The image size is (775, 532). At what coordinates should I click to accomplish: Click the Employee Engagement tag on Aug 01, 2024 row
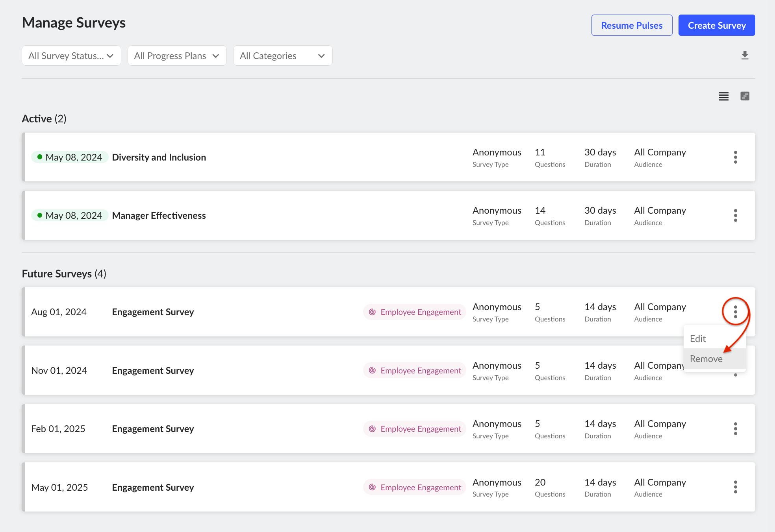pos(415,312)
